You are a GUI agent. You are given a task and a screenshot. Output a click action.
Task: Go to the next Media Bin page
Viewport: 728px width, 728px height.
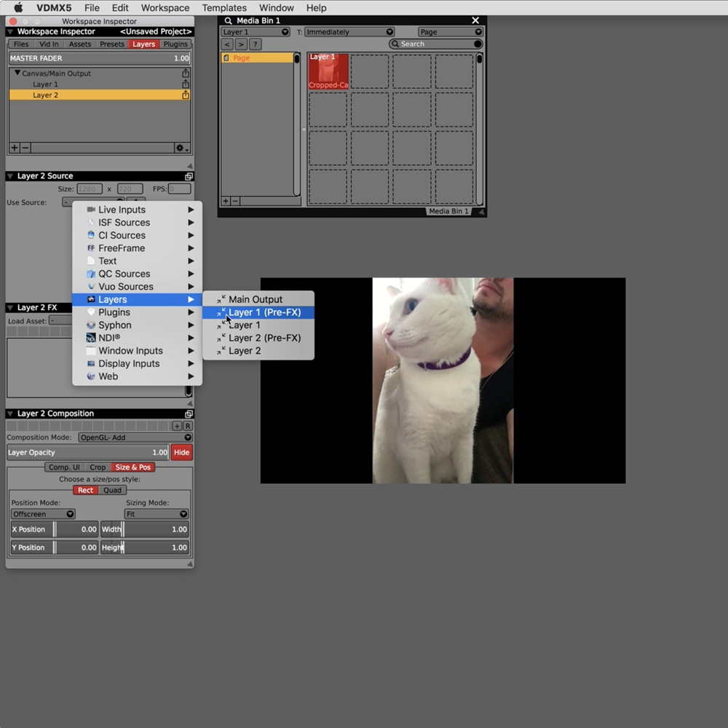click(241, 44)
